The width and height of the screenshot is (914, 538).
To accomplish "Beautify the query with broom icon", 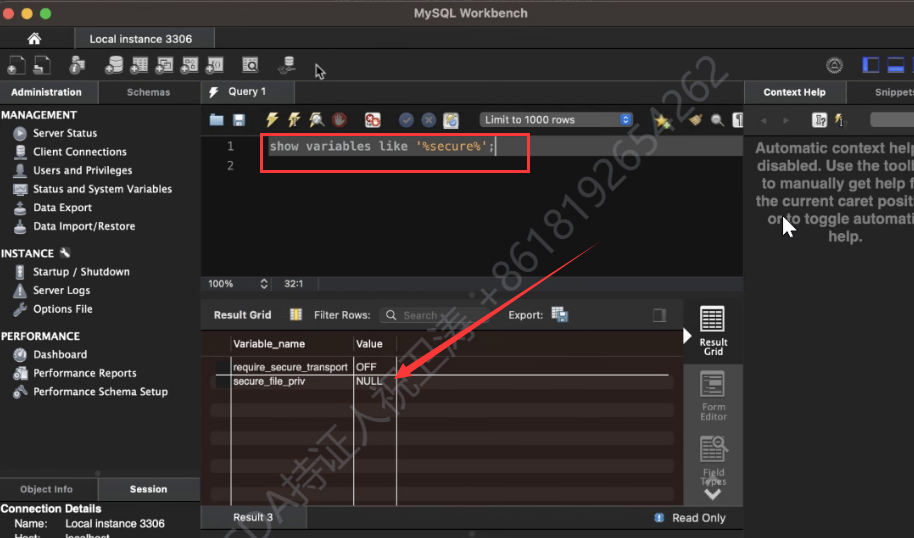I will click(695, 120).
